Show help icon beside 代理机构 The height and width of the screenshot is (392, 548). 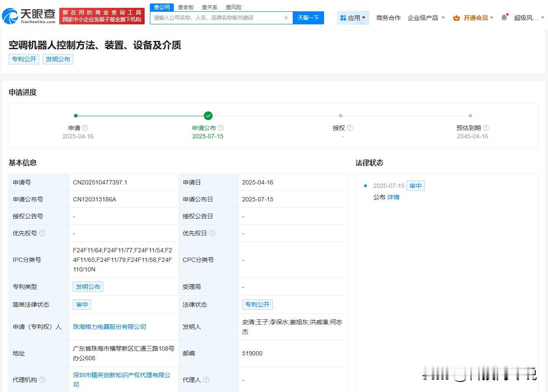[42, 380]
